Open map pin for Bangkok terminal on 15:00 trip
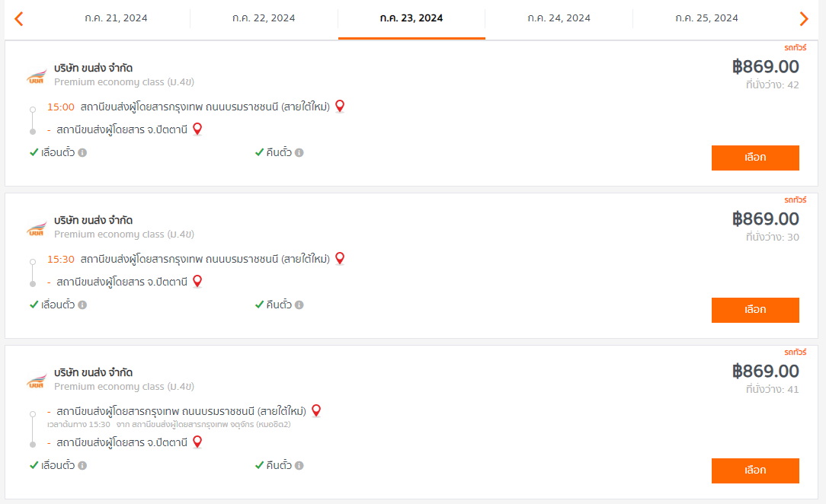The height and width of the screenshot is (504, 826). [x=340, y=107]
